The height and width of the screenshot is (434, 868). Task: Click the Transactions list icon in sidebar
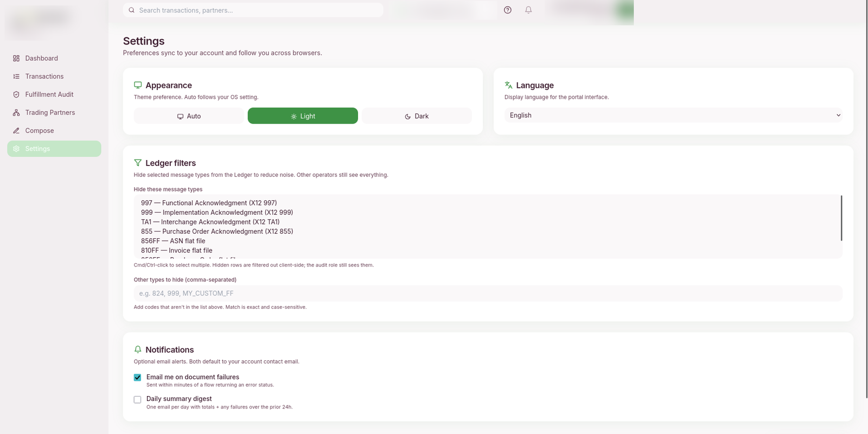[16, 76]
